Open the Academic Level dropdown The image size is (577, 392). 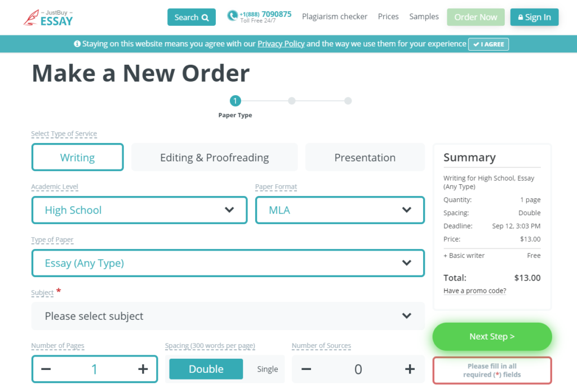[x=140, y=210]
